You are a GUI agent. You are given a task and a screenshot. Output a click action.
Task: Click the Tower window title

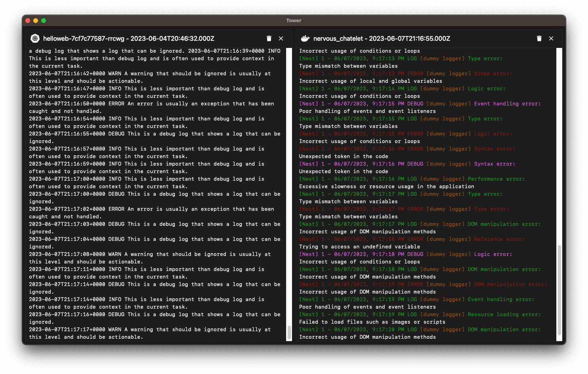[x=294, y=21]
